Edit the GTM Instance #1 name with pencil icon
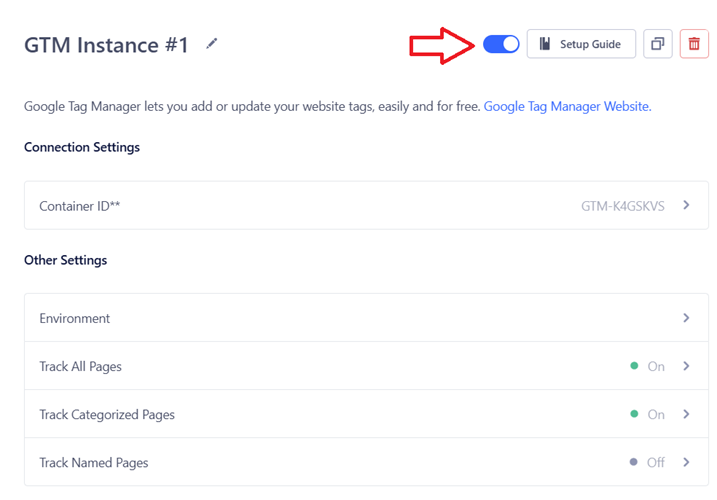 point(211,44)
